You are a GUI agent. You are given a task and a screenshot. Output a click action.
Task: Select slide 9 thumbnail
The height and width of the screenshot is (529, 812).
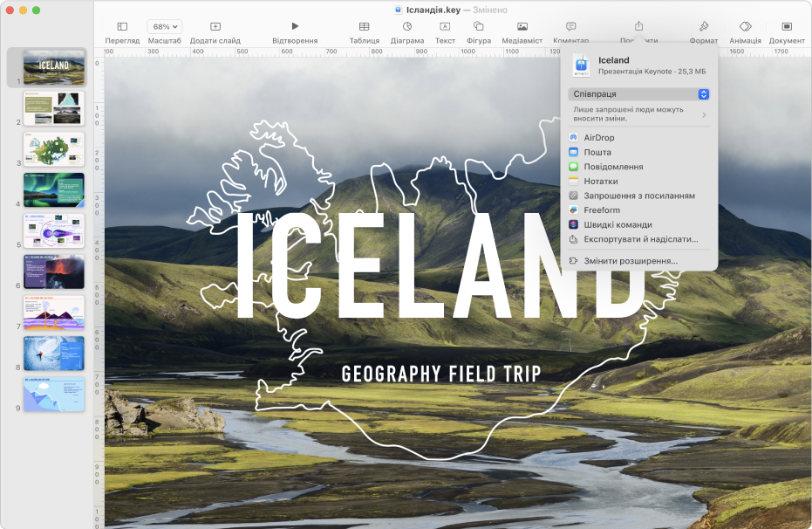[54, 395]
